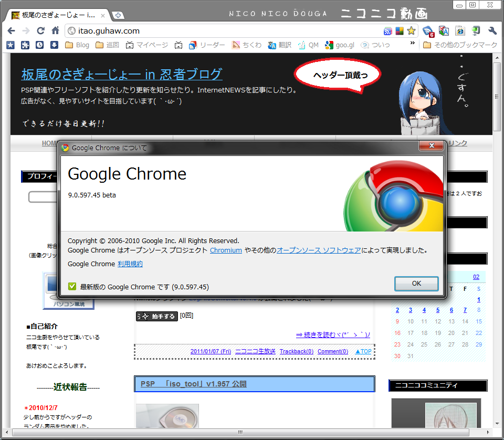504x440 pixels.
Task: Open the unlabeled TV icon bookmark
Action: (178, 45)
